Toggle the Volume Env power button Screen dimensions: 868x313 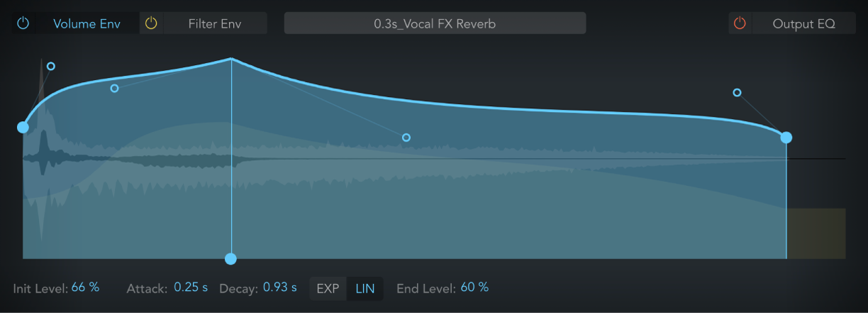coord(23,23)
